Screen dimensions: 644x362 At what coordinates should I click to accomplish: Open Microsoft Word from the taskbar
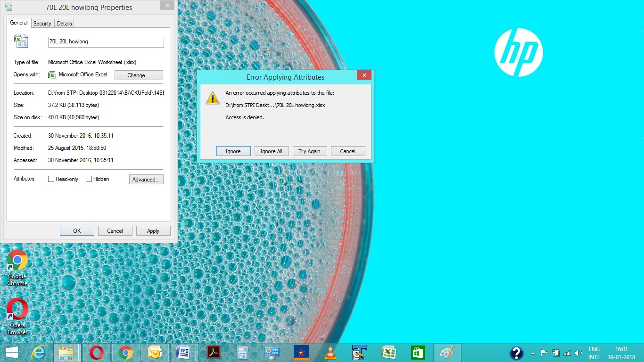coord(183,353)
